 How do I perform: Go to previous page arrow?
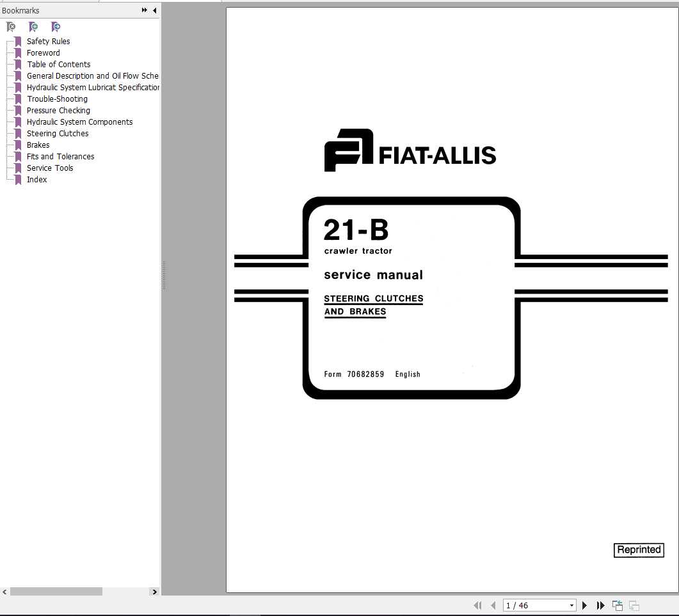click(493, 605)
